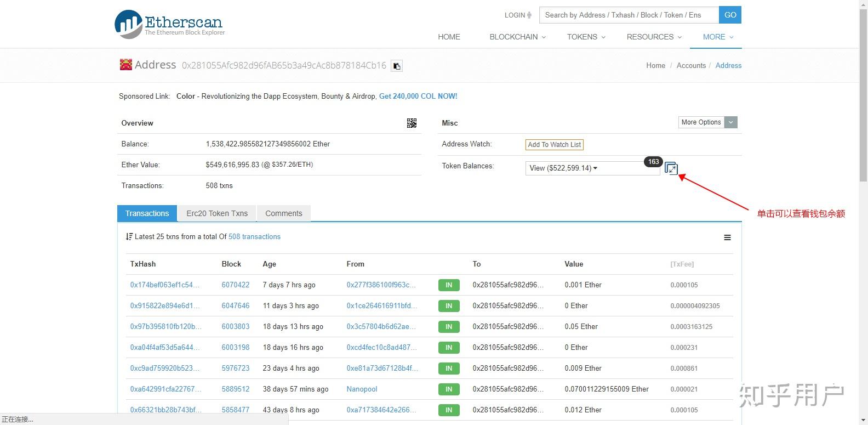Switch to the Erc20 Token Txns tab
The width and height of the screenshot is (868, 425).
pos(217,213)
